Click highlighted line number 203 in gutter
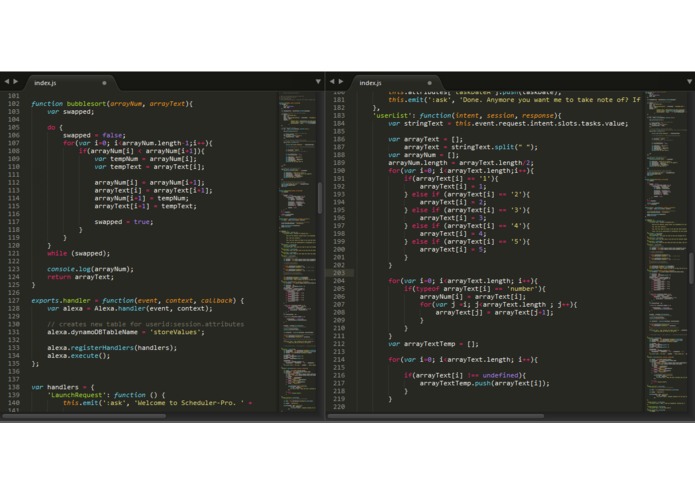Viewport: 695px width, 494px height. [x=339, y=273]
